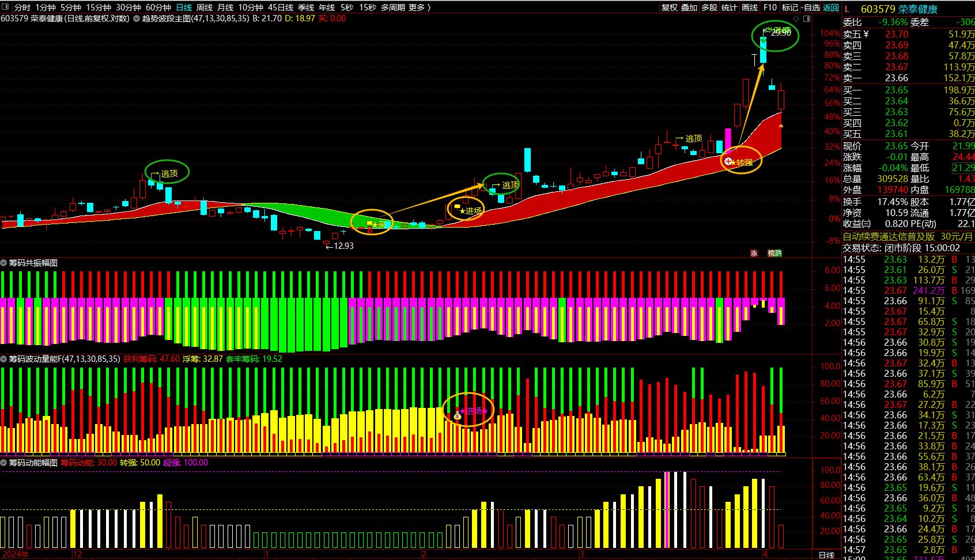Select the 60分钟 period tab
The height and width of the screenshot is (560, 975).
pos(158,7)
